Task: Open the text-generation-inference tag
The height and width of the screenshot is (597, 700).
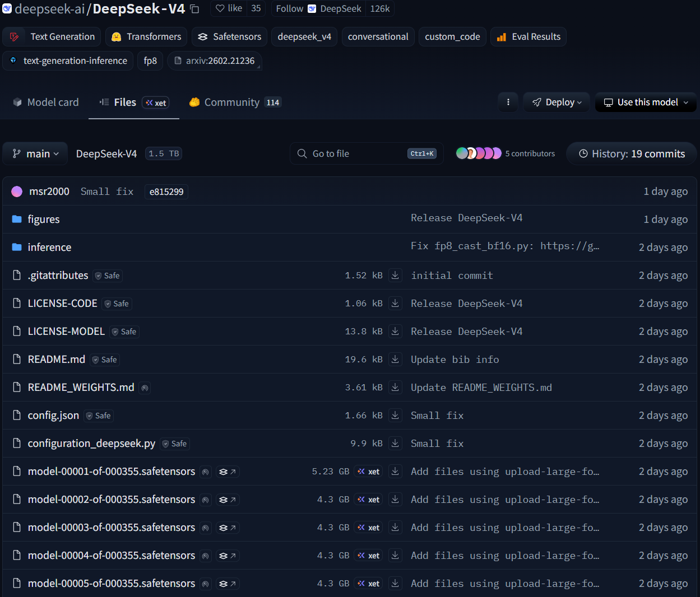Action: (68, 60)
